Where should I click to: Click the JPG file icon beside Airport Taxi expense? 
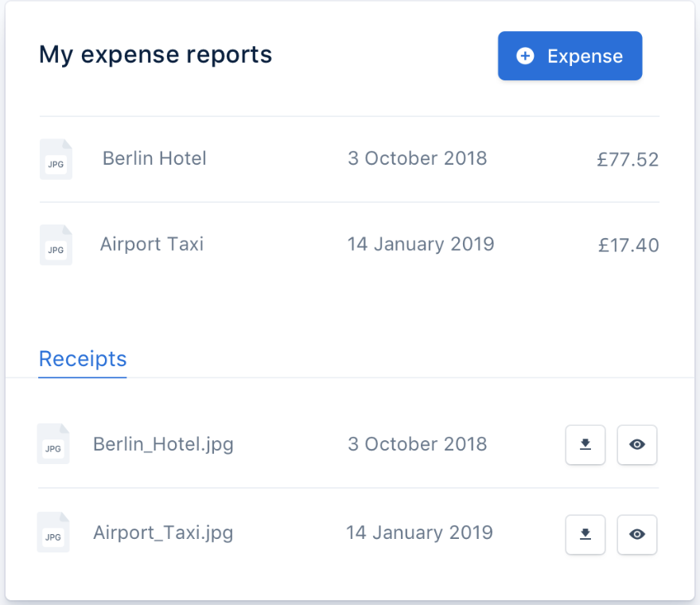tap(56, 244)
